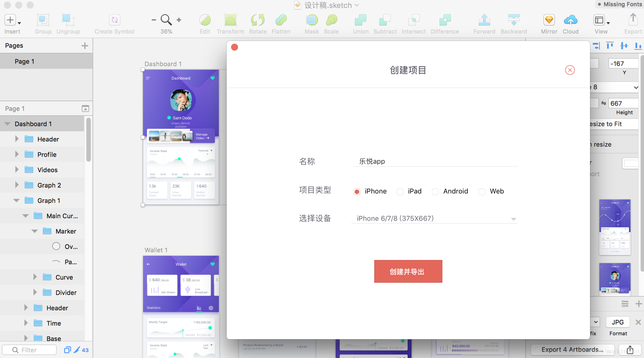Select the Web project type radio
This screenshot has height=358, width=644.
click(482, 192)
